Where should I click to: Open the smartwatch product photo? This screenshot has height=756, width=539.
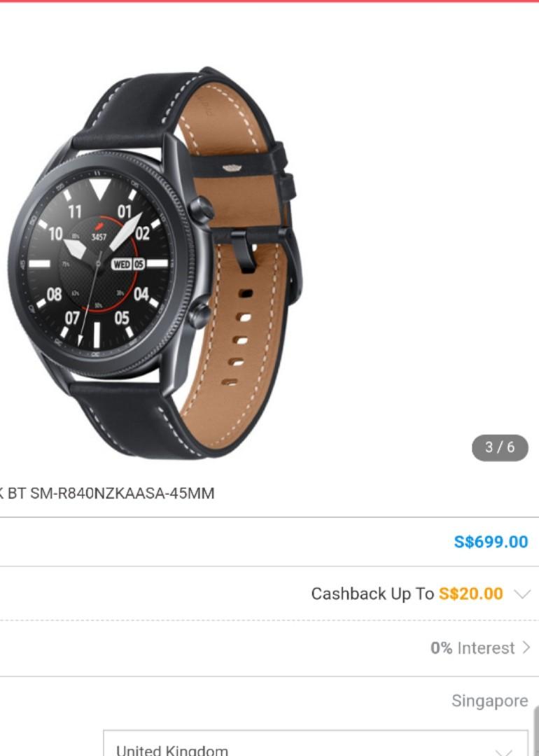154,262
